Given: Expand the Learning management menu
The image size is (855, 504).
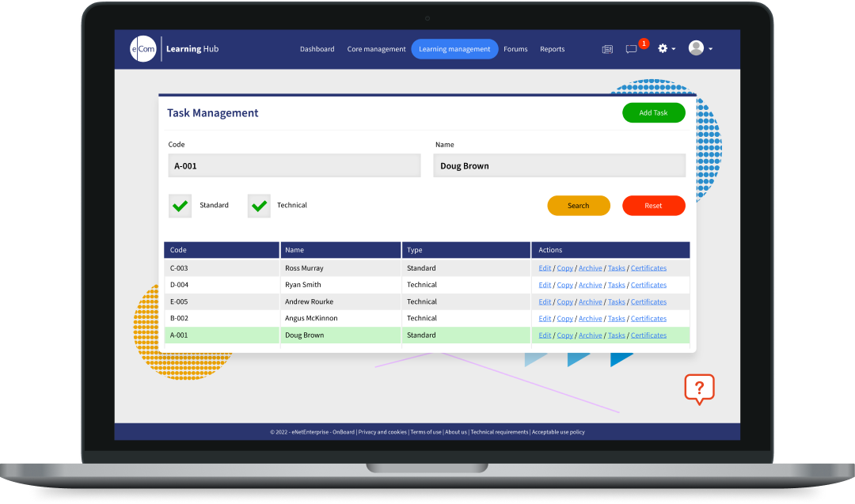Looking at the screenshot, I should coord(454,48).
